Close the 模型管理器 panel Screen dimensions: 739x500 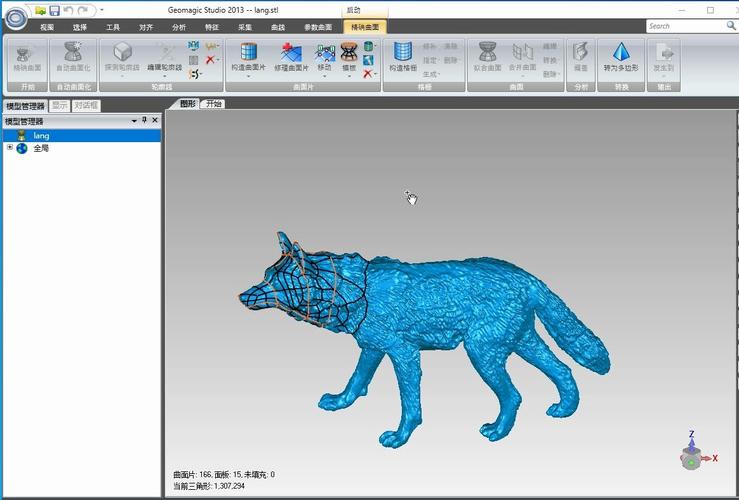155,121
